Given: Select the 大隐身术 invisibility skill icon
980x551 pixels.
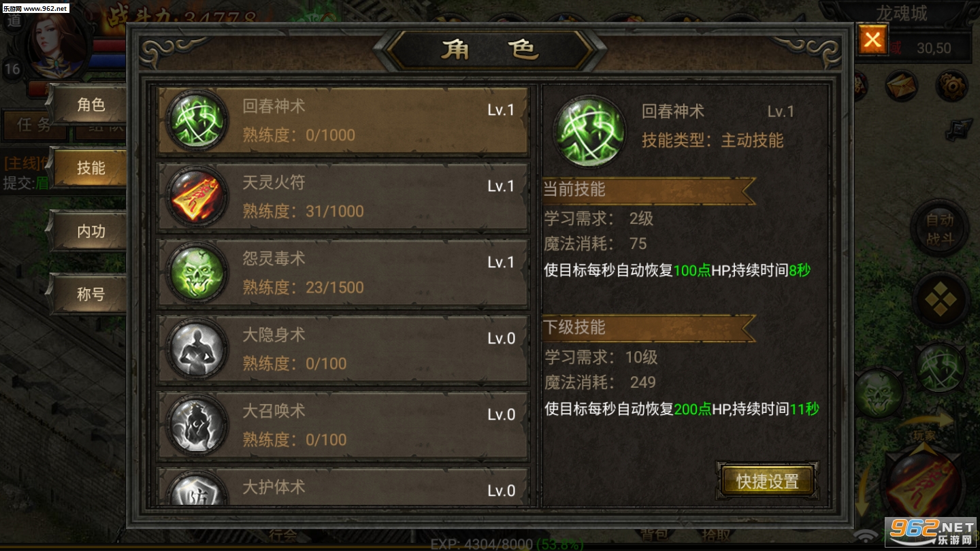Looking at the screenshot, I should pyautogui.click(x=197, y=349).
